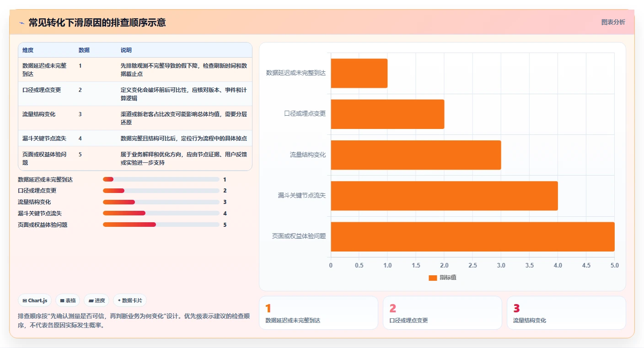Click description starting 先排除观测不完整

coord(184,70)
